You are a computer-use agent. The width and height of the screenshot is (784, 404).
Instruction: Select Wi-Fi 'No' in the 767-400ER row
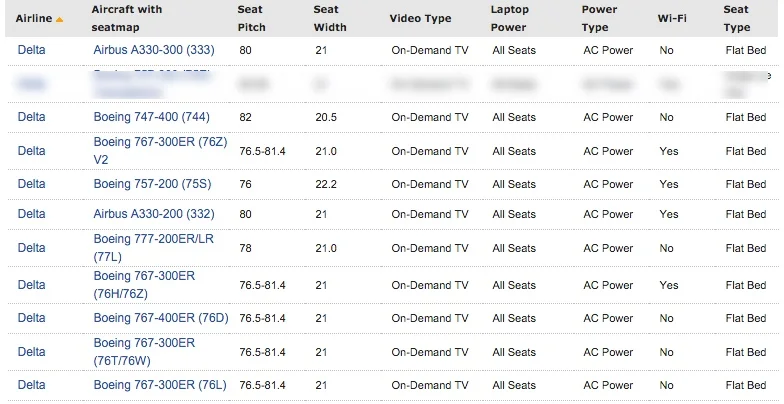[666, 318]
